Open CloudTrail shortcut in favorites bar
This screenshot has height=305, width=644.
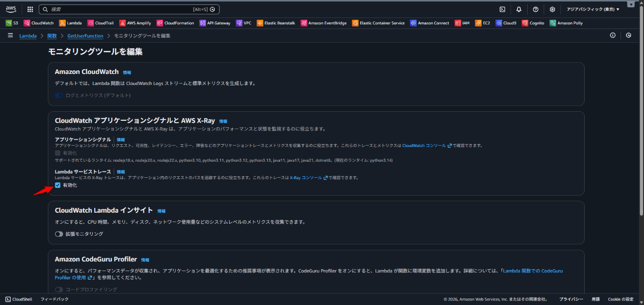click(100, 23)
